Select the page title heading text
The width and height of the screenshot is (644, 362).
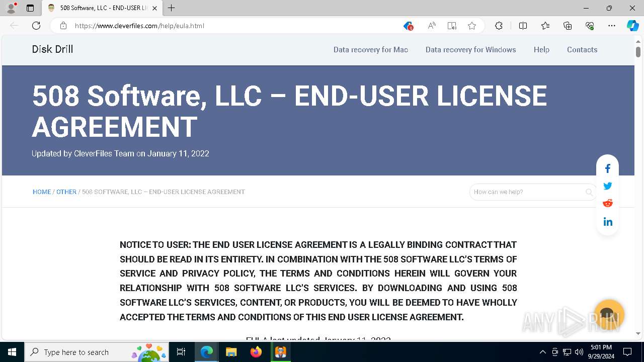tap(289, 111)
